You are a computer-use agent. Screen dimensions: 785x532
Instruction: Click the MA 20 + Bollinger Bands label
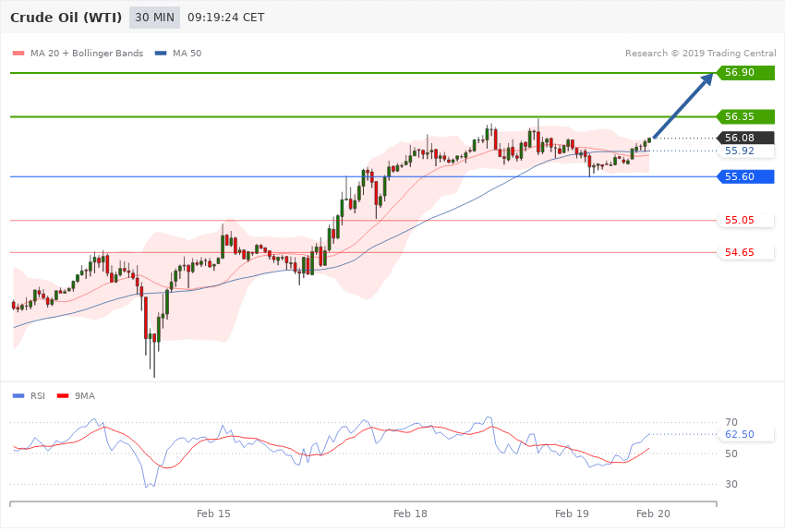tap(87, 53)
